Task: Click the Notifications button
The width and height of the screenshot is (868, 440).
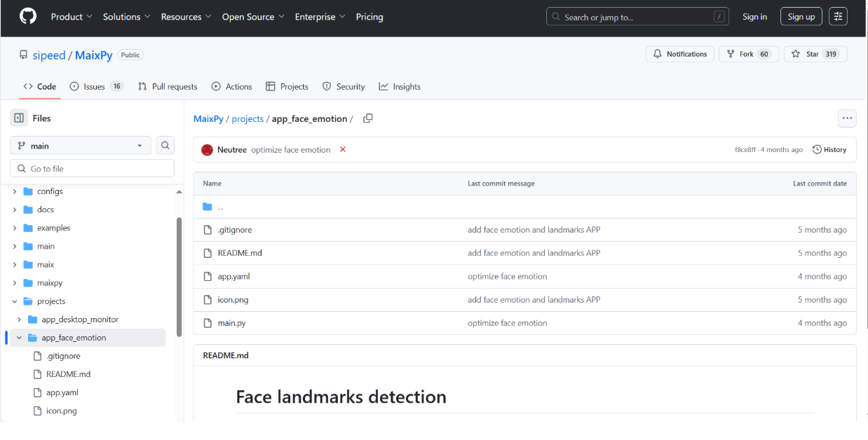Action: 680,54
